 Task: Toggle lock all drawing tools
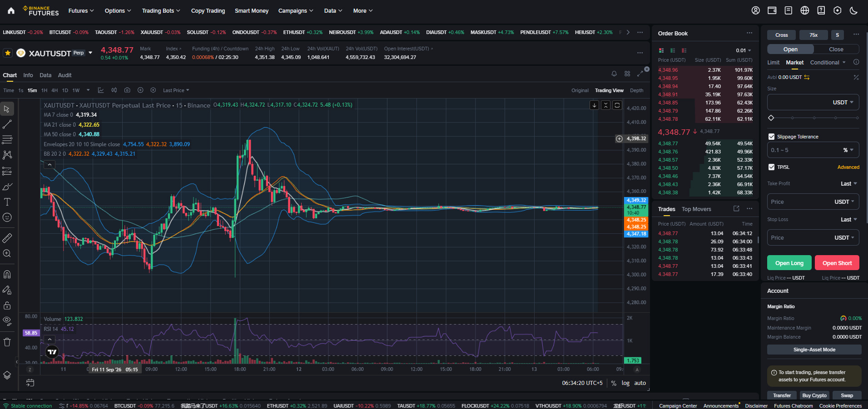(7, 305)
